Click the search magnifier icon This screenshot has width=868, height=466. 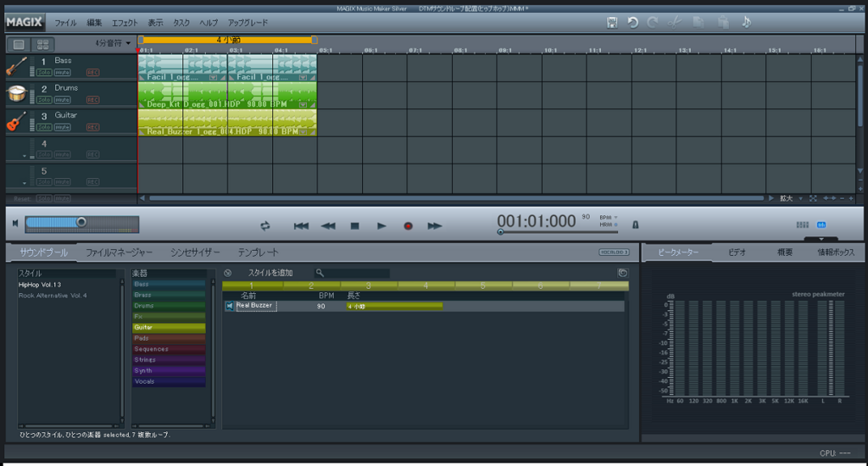(320, 273)
